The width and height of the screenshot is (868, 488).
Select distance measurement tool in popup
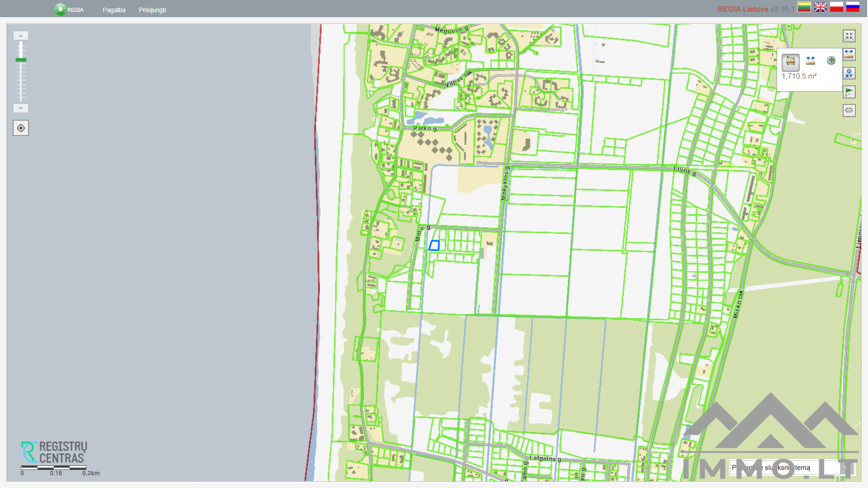coord(811,61)
